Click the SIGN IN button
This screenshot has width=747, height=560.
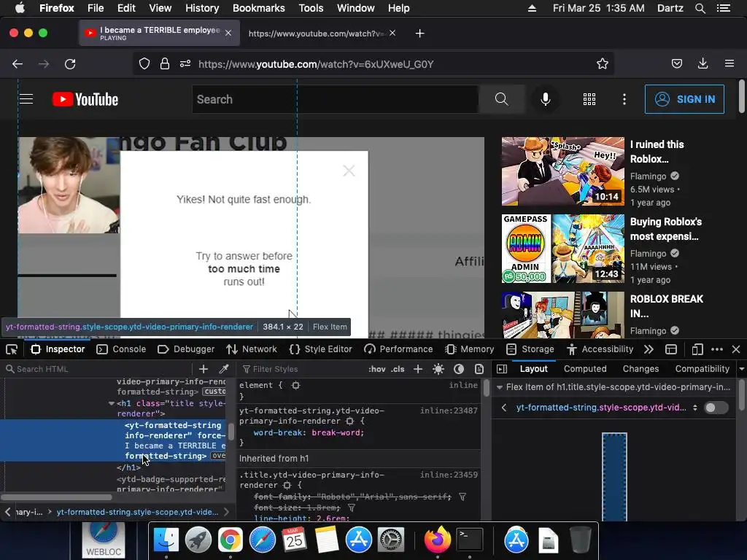pos(684,99)
